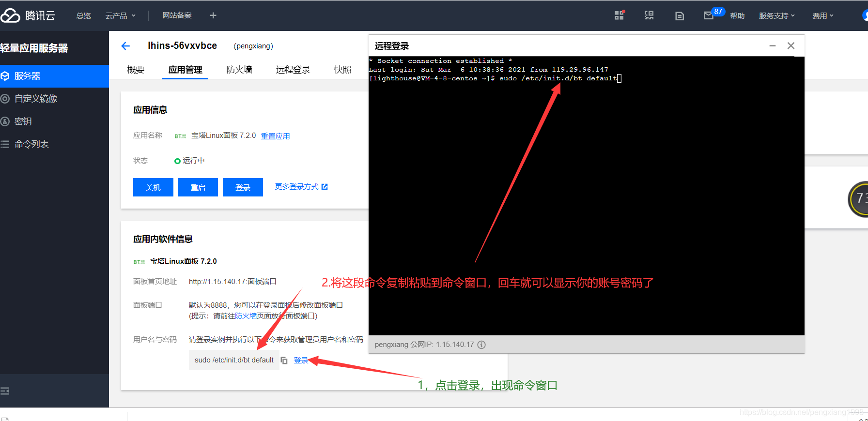This screenshot has width=868, height=421.
Task: Click 登录 link next to the command
Action: [301, 360]
